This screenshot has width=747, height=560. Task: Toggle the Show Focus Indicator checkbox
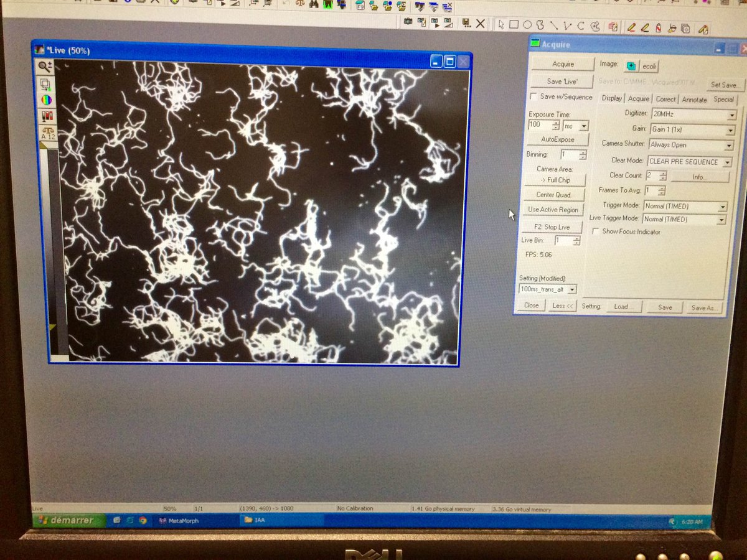[596, 231]
